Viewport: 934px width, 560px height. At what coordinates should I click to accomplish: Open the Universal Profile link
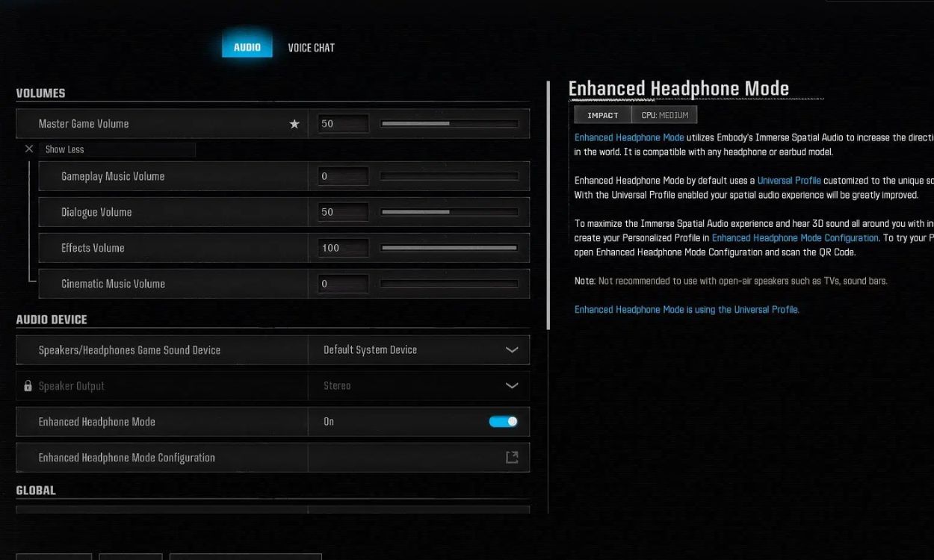789,180
